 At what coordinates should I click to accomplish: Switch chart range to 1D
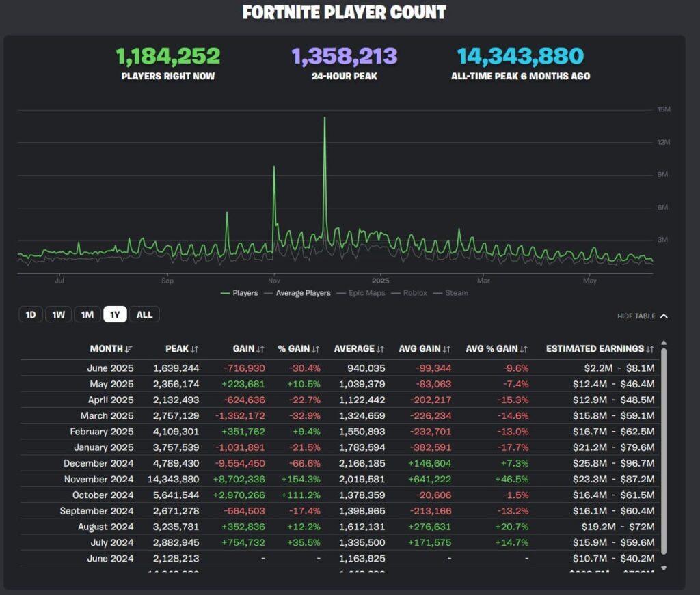click(x=30, y=314)
